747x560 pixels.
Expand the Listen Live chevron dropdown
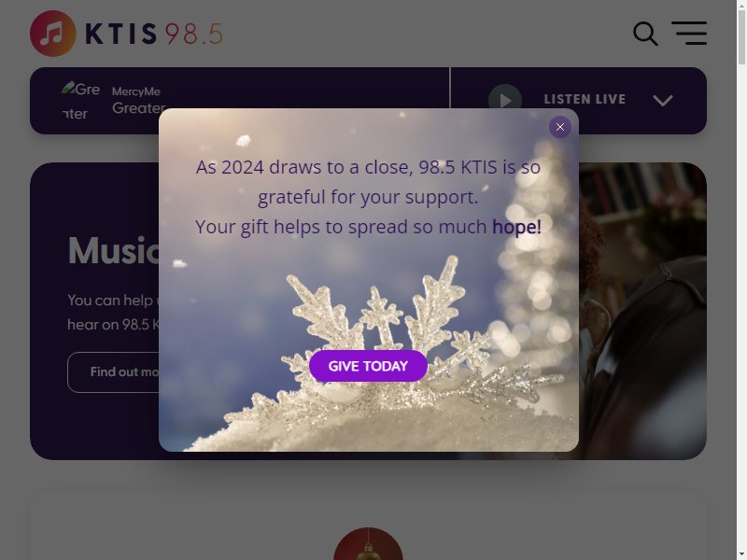(663, 101)
